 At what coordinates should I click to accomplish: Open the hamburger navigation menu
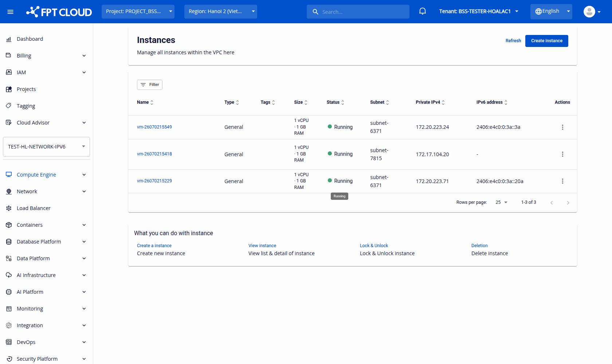pyautogui.click(x=10, y=12)
